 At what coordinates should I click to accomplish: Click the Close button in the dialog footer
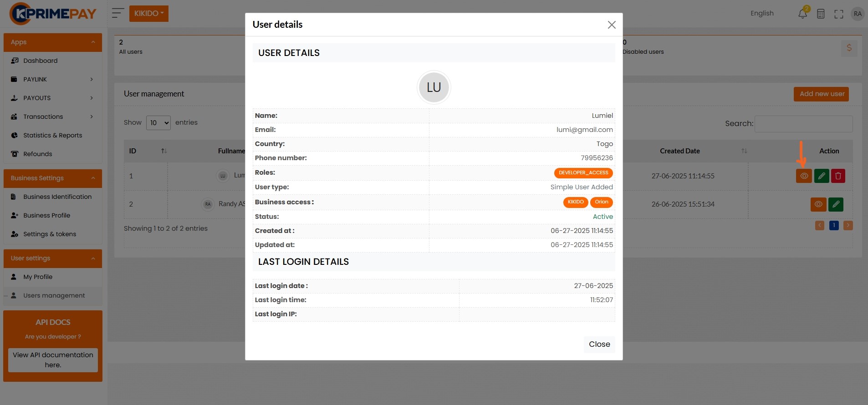pos(599,344)
